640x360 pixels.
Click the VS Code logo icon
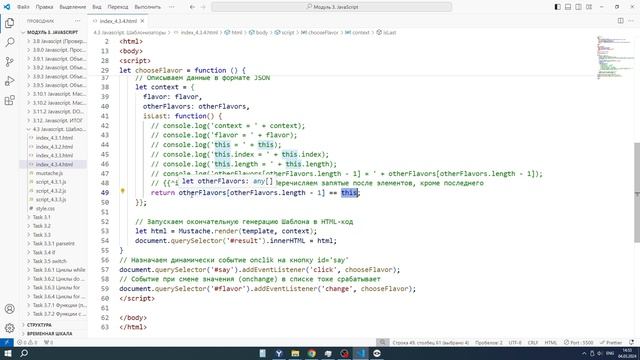(7, 7)
